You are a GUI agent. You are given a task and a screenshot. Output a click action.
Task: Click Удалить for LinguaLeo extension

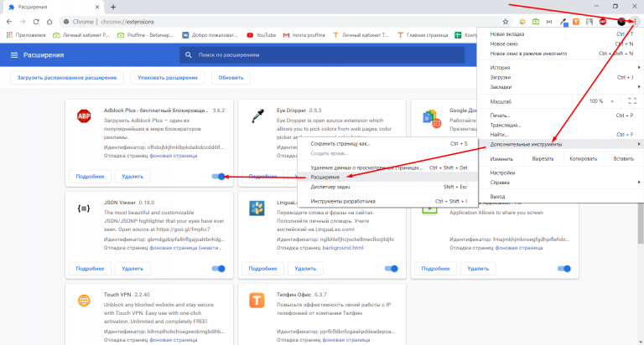[305, 269]
